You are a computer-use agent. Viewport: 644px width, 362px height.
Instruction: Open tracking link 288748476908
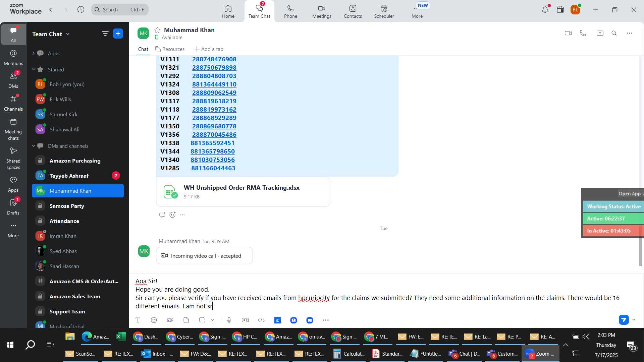click(x=214, y=59)
